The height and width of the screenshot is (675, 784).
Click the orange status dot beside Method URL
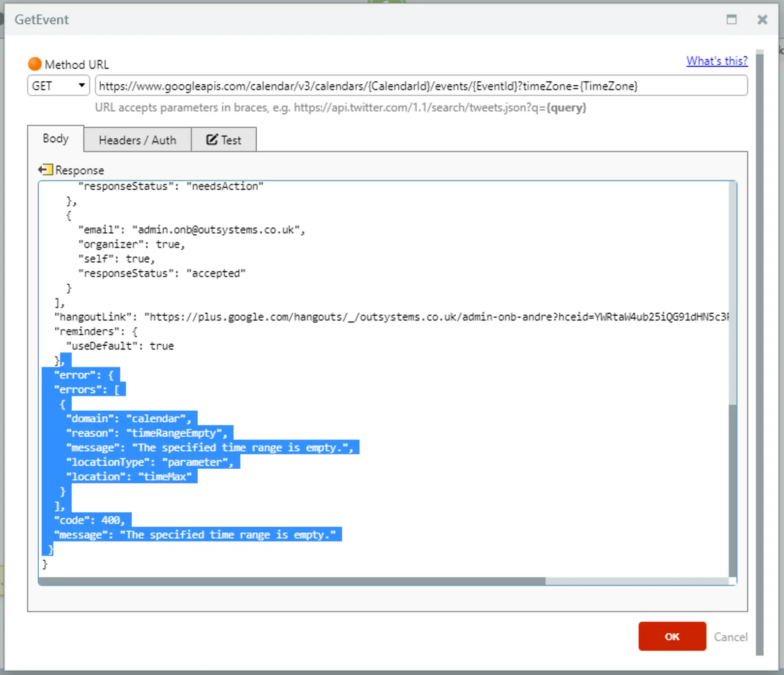(x=34, y=63)
